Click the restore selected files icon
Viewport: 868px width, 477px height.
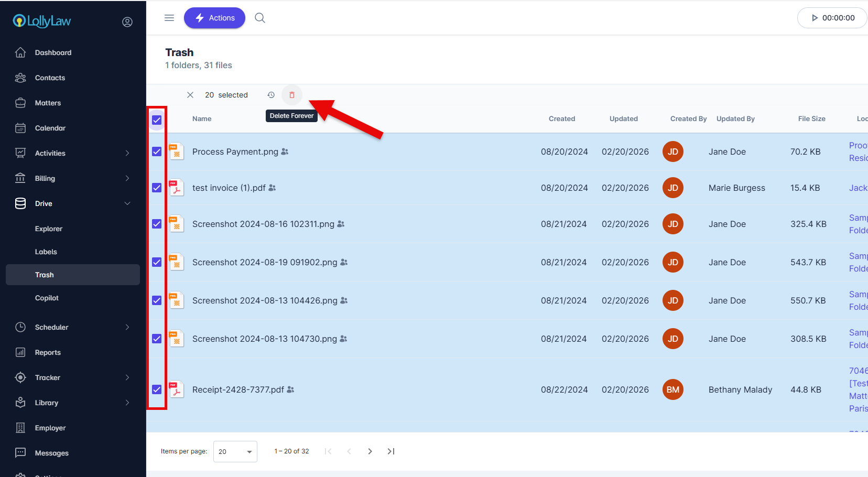click(x=271, y=95)
